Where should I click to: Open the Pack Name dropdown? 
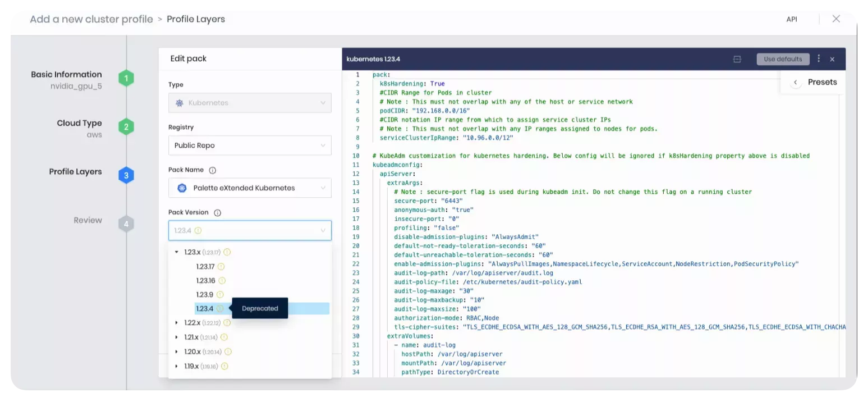250,188
